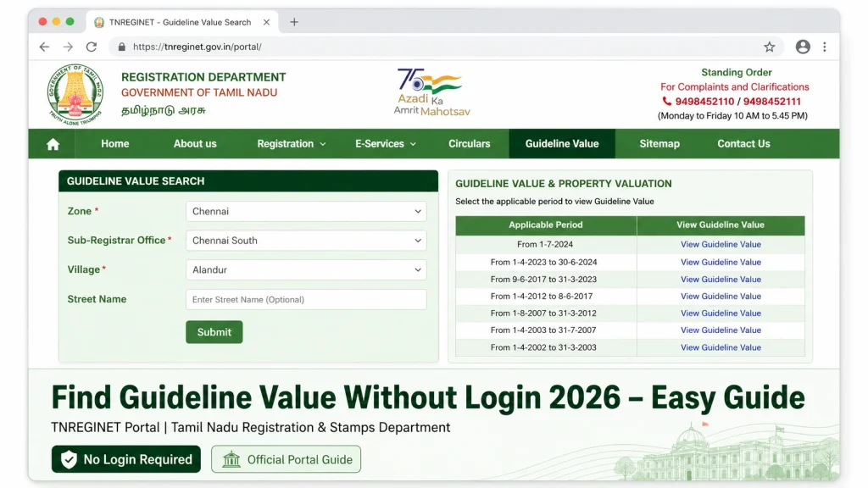Open the Home menu item
Image resolution: width=868 pixels, height=488 pixels.
(114, 144)
